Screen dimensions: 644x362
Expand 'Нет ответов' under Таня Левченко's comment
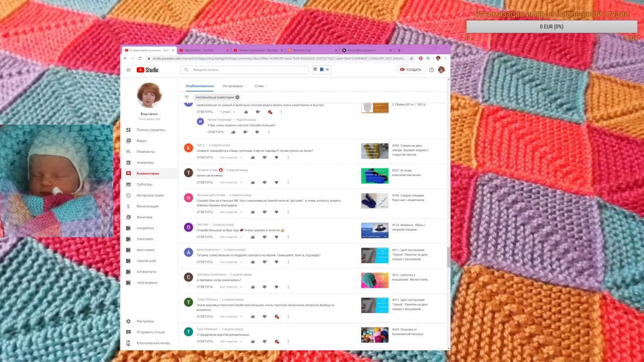pos(231,342)
